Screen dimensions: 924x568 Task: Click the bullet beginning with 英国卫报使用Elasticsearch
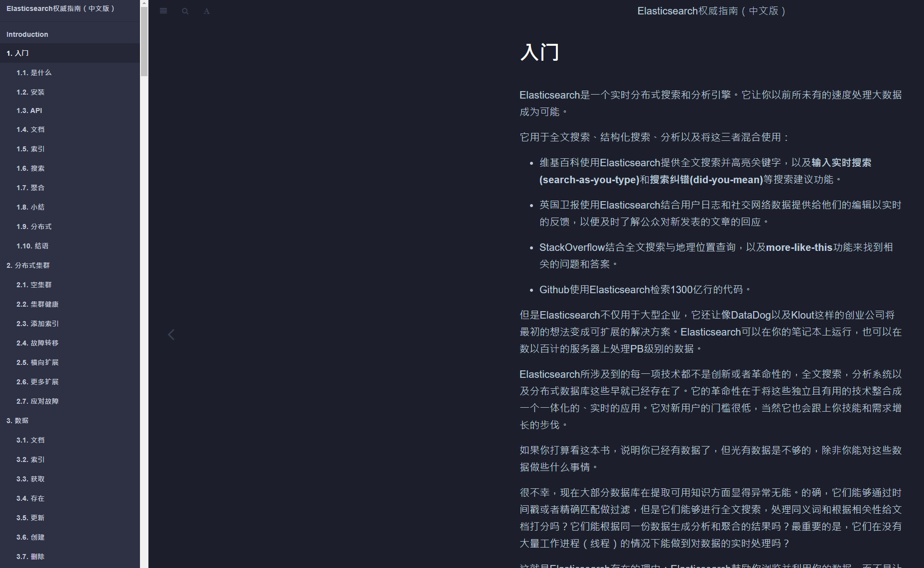coord(720,214)
